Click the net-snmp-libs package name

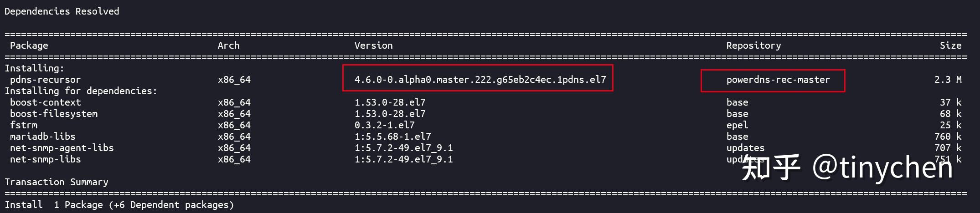(45, 159)
